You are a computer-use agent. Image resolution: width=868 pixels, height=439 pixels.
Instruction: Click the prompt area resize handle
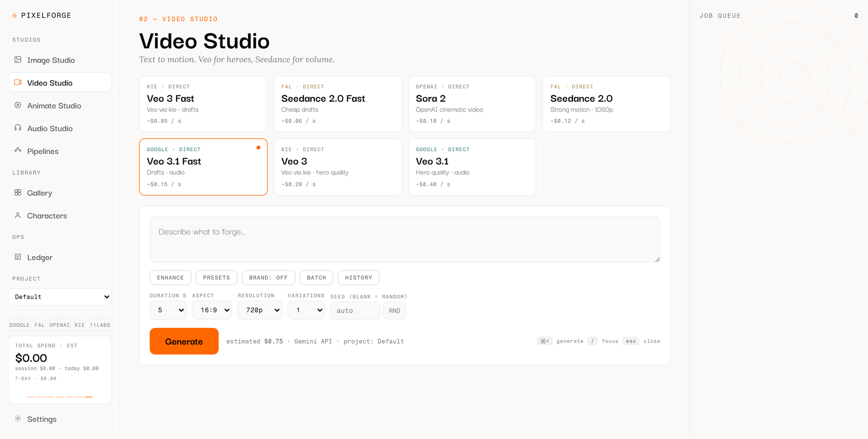click(657, 260)
